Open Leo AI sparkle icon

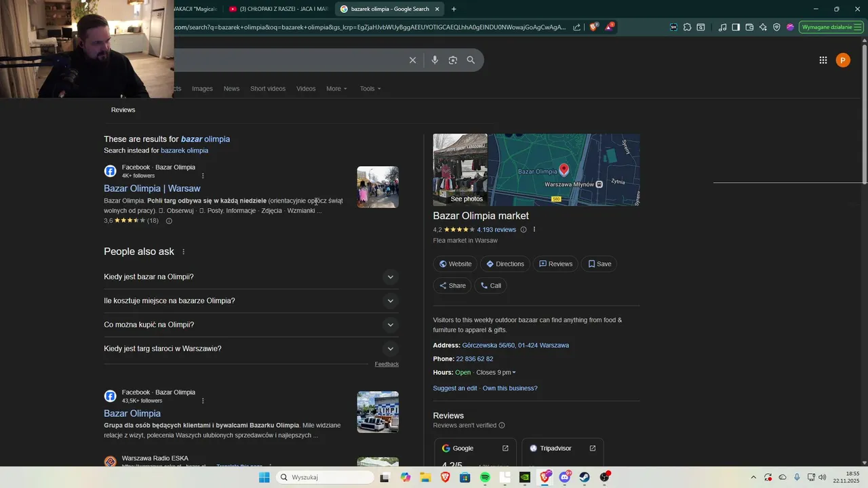[x=763, y=27]
